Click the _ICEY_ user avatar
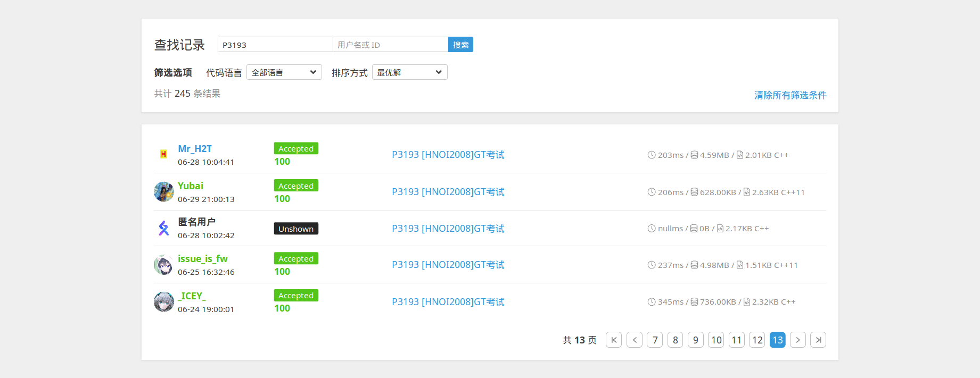Viewport: 980px width, 378px height. point(163,301)
